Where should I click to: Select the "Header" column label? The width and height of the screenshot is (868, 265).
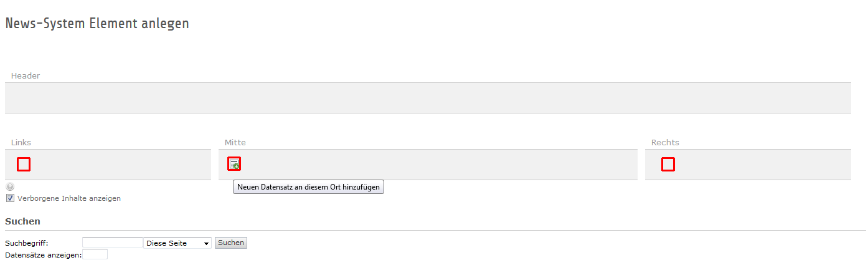26,76
